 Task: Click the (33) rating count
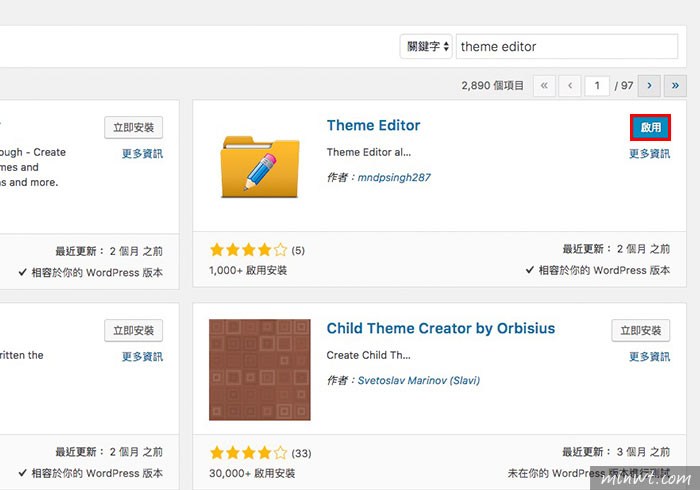click(301, 454)
